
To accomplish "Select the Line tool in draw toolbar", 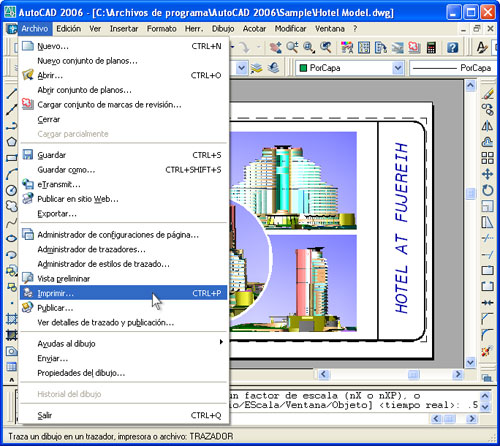I will [11, 93].
